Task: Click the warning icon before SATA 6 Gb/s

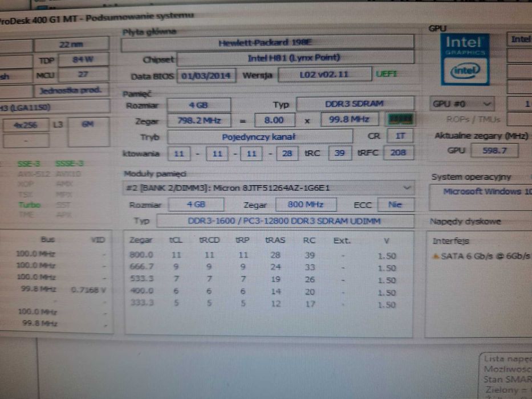Action: [436, 256]
